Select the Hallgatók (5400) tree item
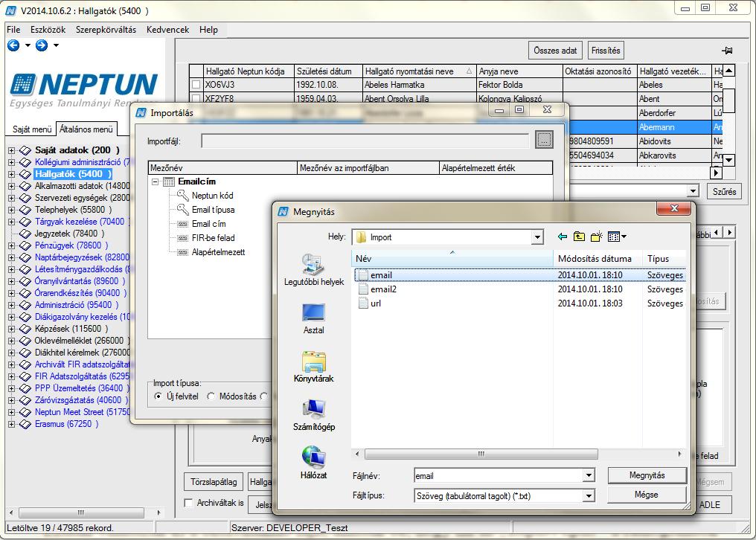The image size is (756, 540). [x=73, y=174]
